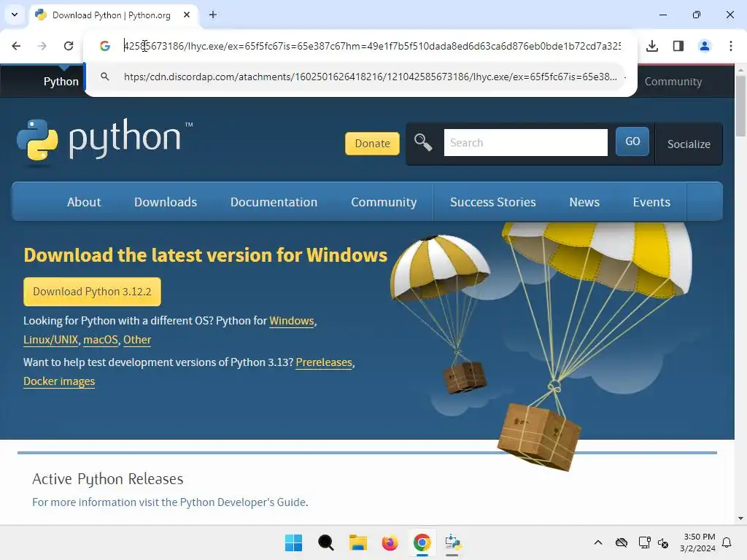
Task: Click the display tray icon
Action: click(645, 542)
